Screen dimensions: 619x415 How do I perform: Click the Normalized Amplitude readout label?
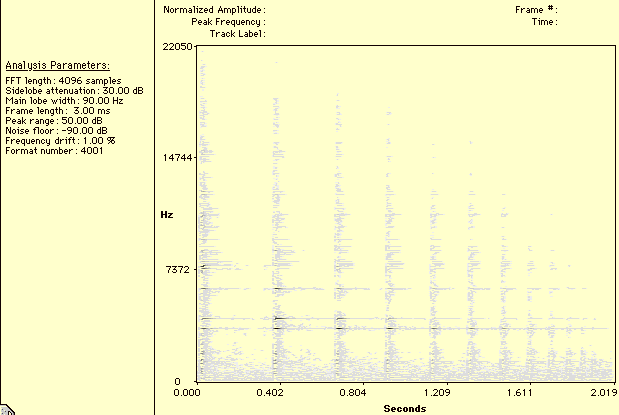click(214, 9)
